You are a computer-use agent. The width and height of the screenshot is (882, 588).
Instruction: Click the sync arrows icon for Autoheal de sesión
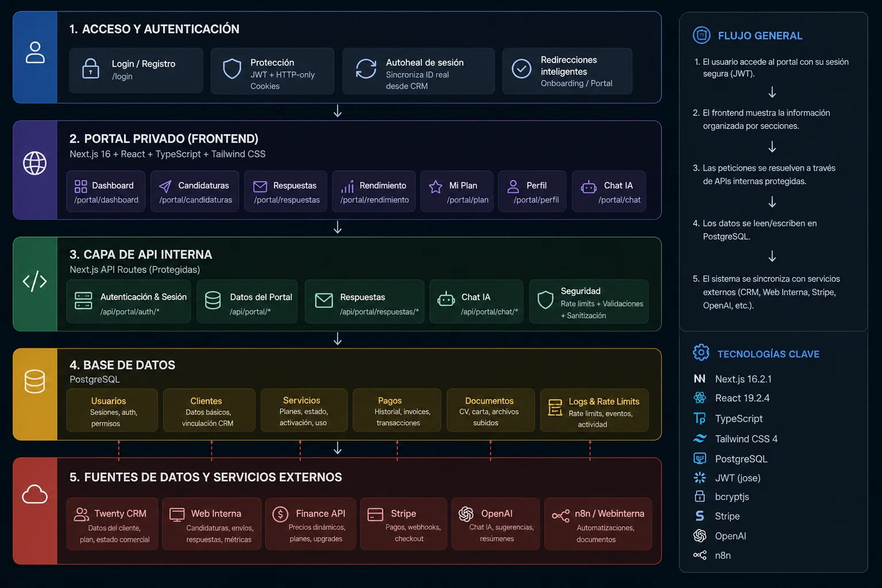(366, 68)
